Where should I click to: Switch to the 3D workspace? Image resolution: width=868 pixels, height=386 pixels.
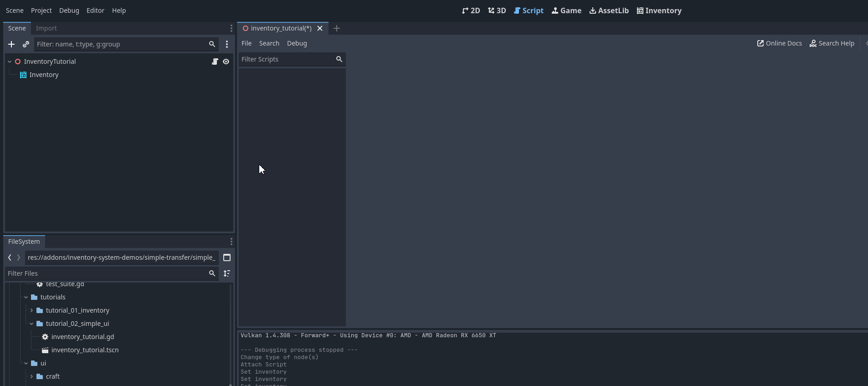(x=497, y=10)
